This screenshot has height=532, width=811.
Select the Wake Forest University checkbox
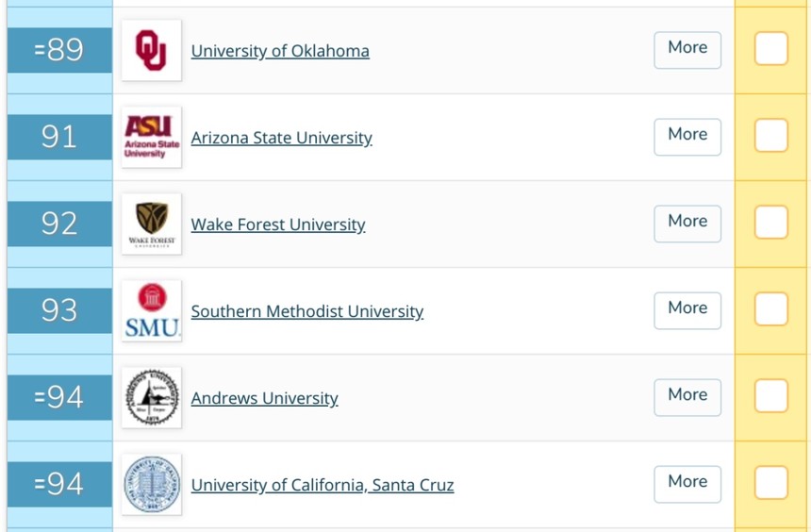(770, 223)
